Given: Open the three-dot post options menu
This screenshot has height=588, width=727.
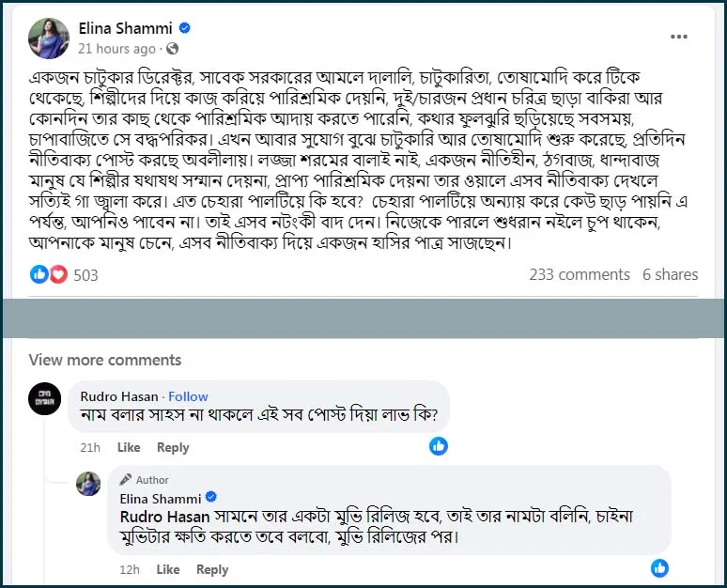Looking at the screenshot, I should pyautogui.click(x=678, y=37).
